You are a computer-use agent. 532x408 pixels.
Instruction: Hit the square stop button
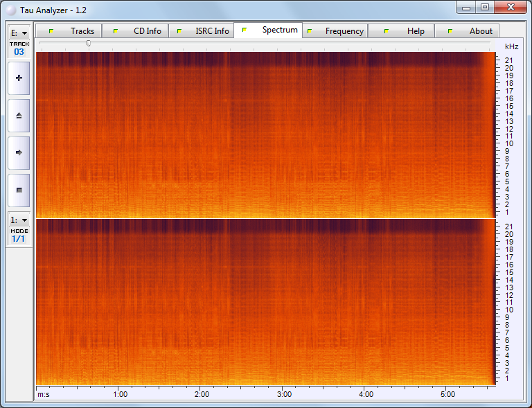(x=19, y=190)
